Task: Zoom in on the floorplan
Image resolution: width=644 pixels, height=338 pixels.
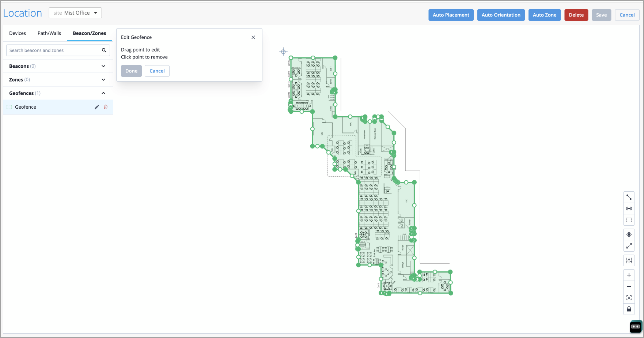Action: click(x=629, y=275)
